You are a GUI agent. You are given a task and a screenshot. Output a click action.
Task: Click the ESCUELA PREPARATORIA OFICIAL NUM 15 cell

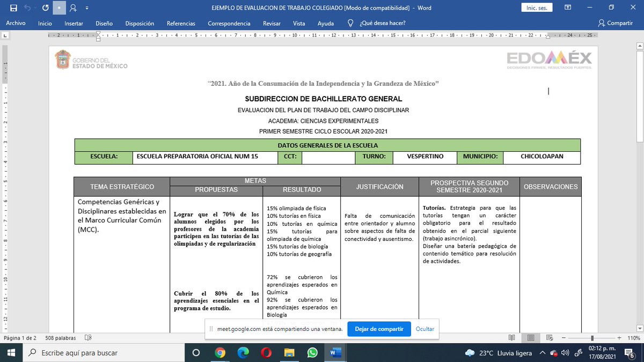coord(205,157)
